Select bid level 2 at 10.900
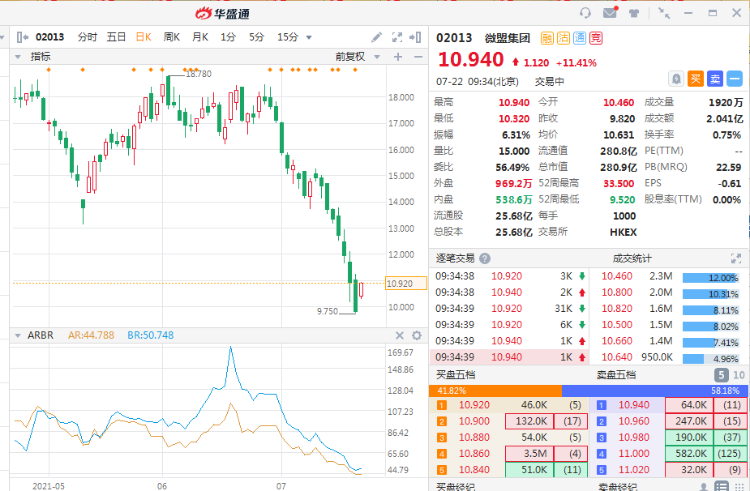 pos(508,421)
